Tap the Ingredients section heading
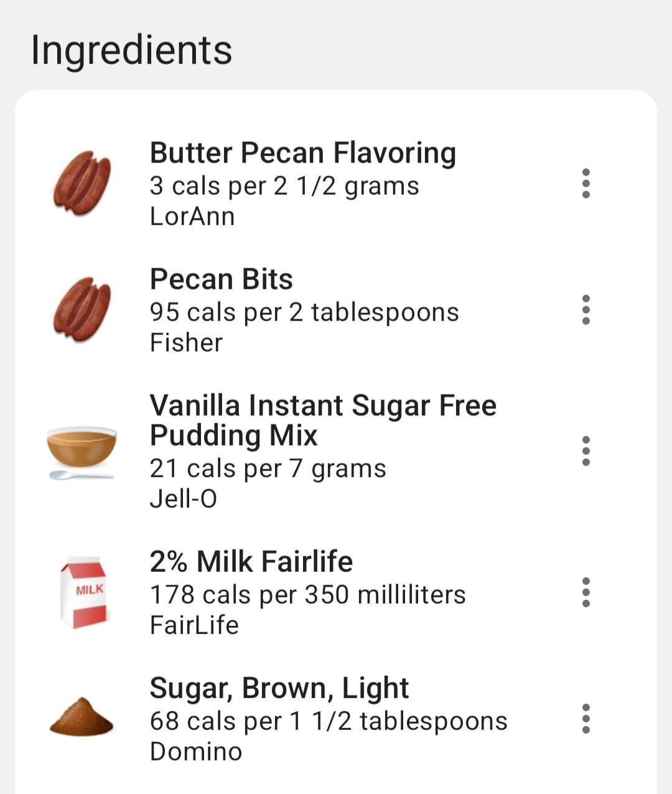Viewport: 672px width, 794px height. [x=131, y=50]
